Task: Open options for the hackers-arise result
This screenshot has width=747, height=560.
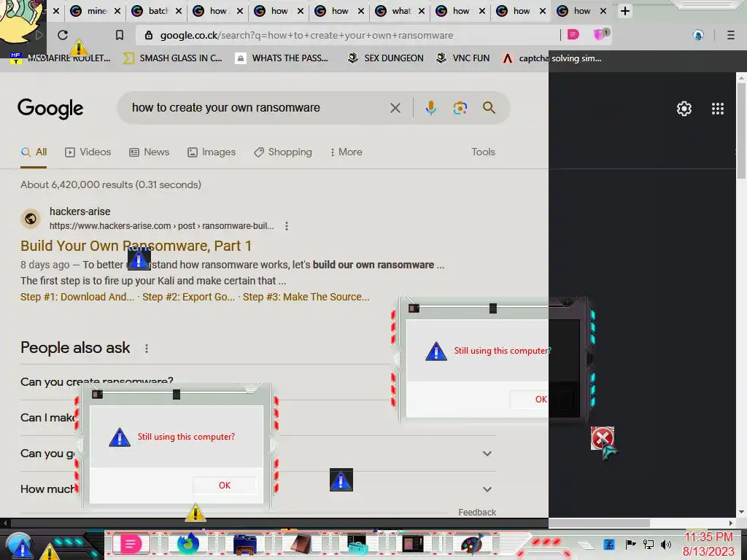Action: [x=286, y=226]
